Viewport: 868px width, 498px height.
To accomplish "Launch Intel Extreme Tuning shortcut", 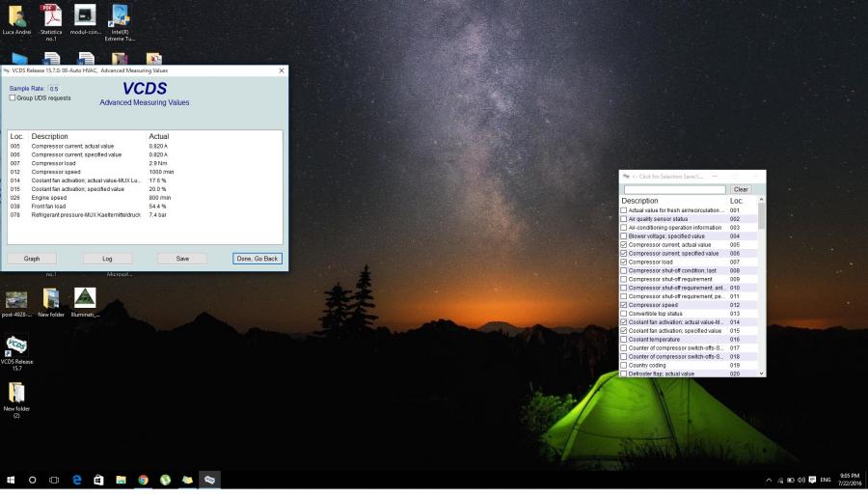I will (x=120, y=15).
